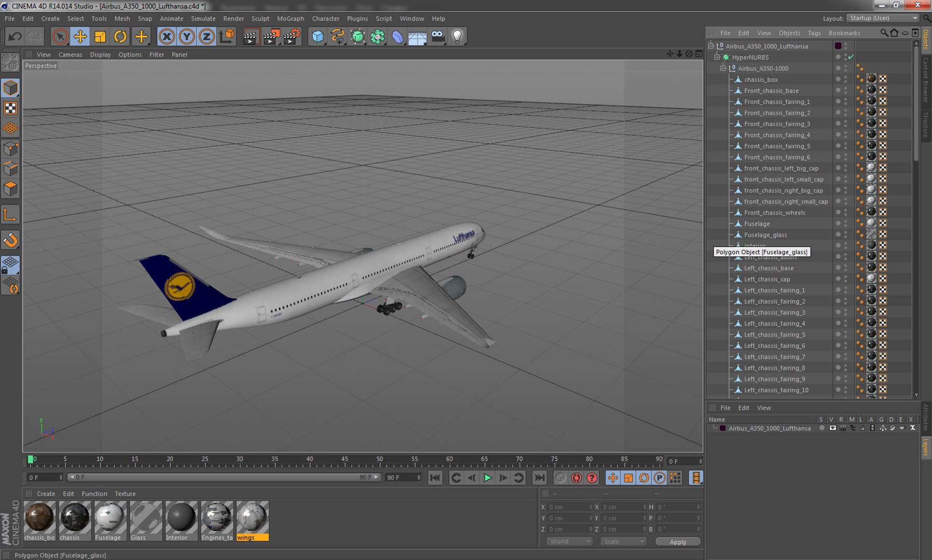Click the Record Active Objects keyframe button
The height and width of the screenshot is (560, 932).
[560, 478]
